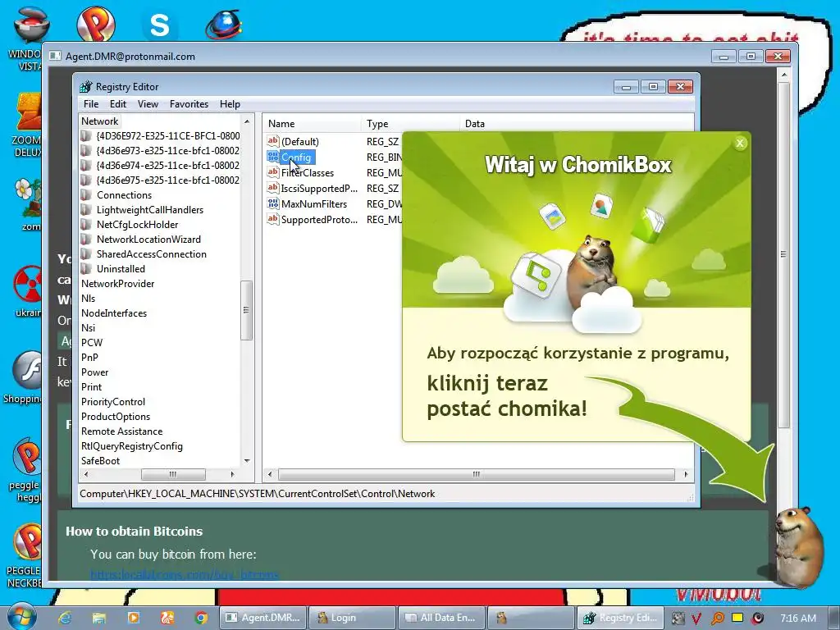Switch to the All Data En... taskbar window
This screenshot has width=840, height=630.
[441, 618]
